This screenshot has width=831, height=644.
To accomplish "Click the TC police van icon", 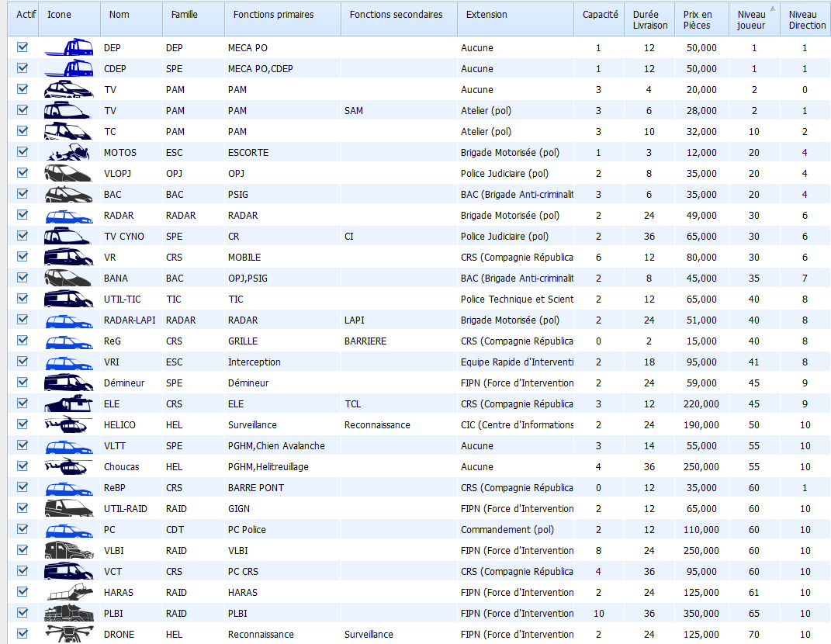I will pos(68,131).
